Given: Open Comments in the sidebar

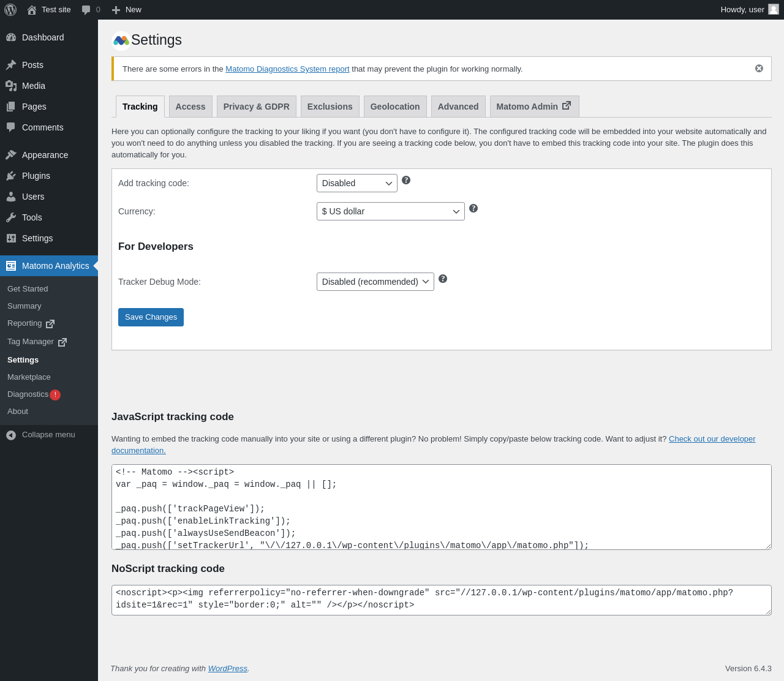Looking at the screenshot, I should click(x=49, y=127).
